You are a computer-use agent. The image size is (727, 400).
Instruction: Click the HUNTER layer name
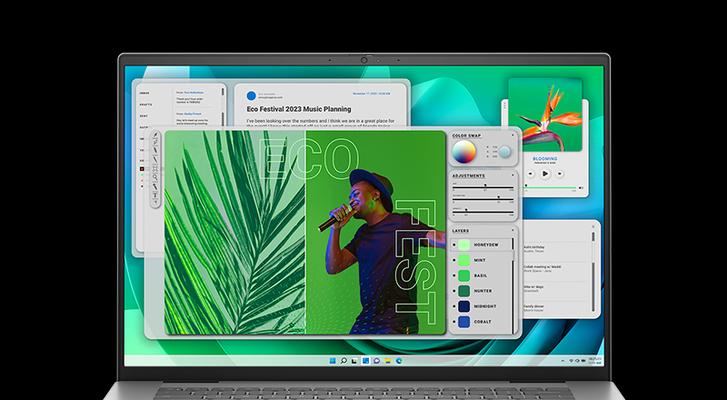tap(483, 291)
